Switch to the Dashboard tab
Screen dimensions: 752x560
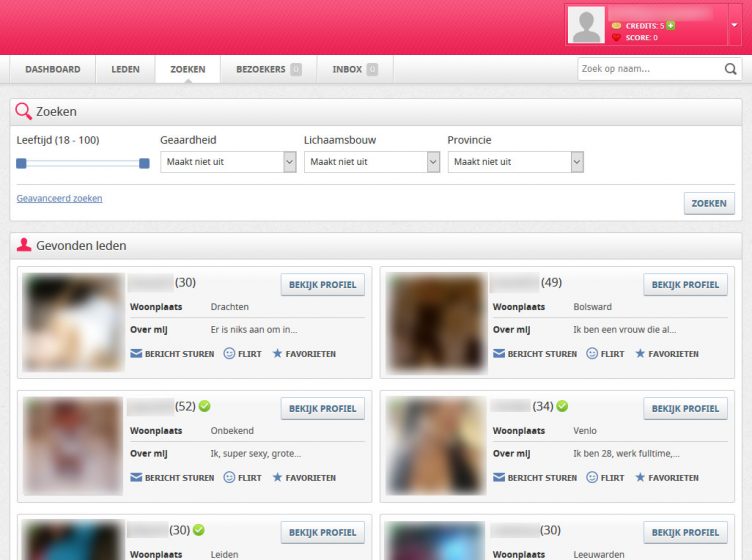click(53, 70)
